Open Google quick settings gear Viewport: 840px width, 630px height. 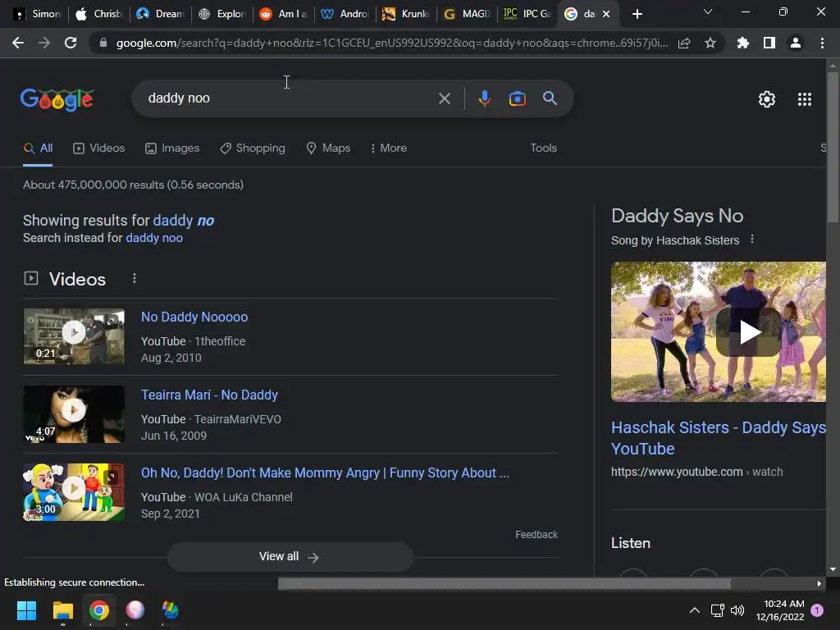pyautogui.click(x=767, y=99)
